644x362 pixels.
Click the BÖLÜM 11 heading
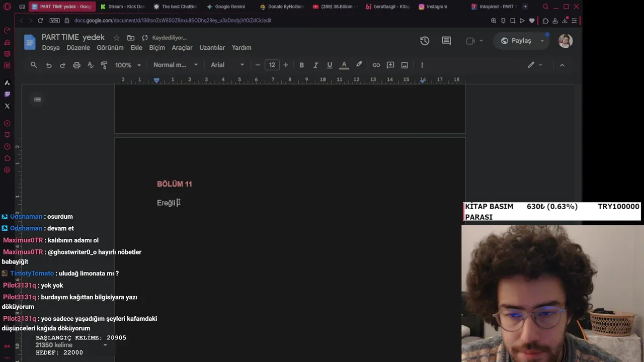(175, 184)
